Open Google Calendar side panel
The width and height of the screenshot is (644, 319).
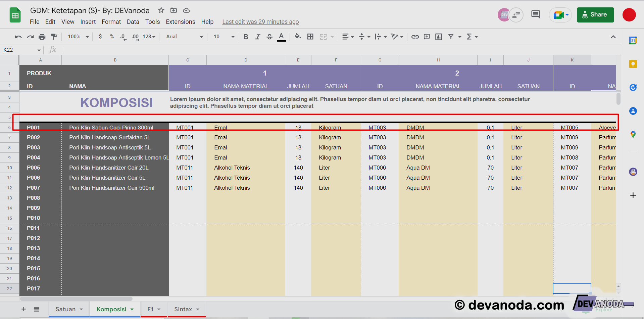click(633, 41)
